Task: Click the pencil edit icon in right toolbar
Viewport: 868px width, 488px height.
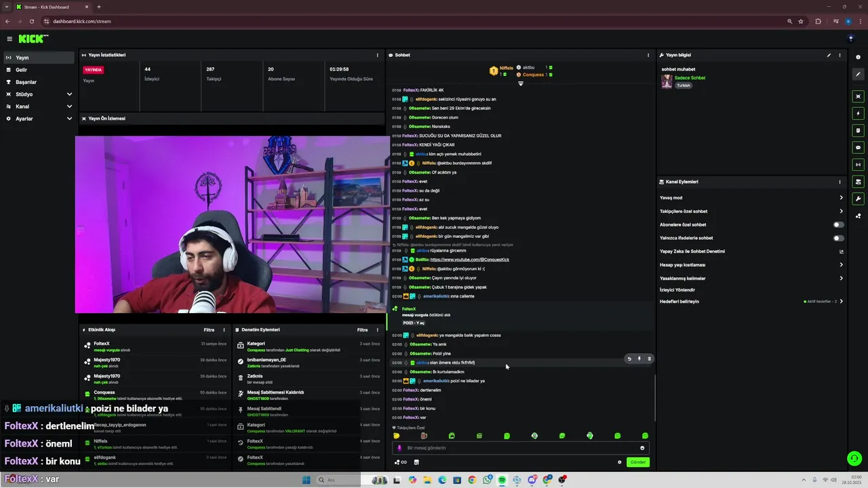Action: click(858, 75)
